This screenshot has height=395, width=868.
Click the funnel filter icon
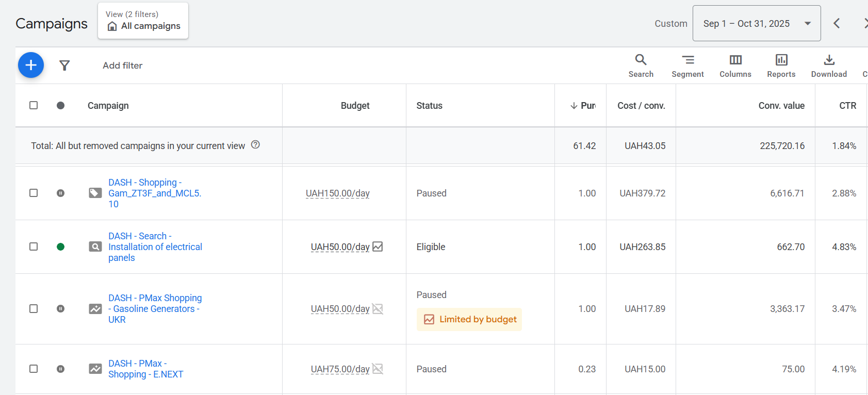click(x=64, y=65)
